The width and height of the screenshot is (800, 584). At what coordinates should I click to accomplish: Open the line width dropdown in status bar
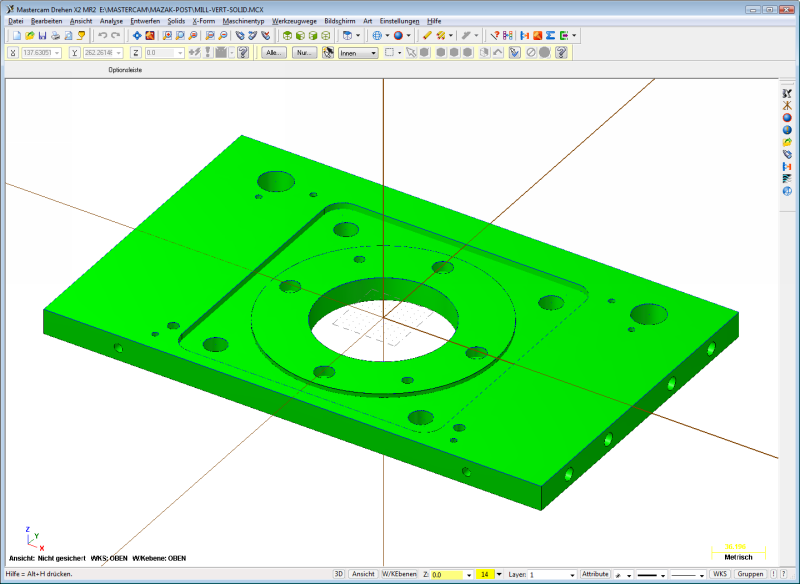702,575
